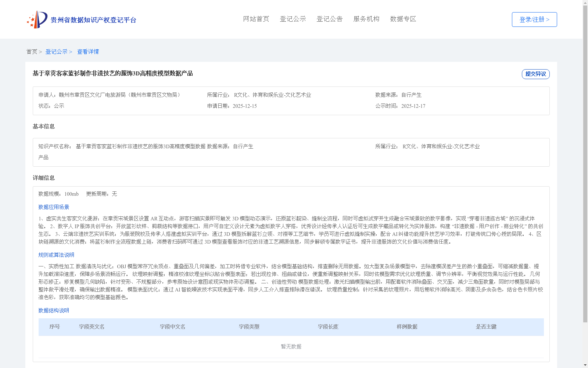
Task: Click the platform logo icon
Action: pos(37,20)
